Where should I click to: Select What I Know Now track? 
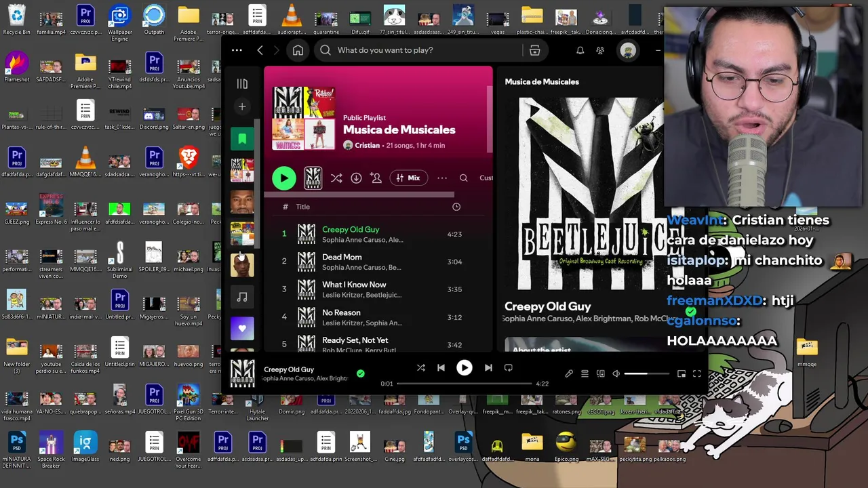(x=378, y=289)
